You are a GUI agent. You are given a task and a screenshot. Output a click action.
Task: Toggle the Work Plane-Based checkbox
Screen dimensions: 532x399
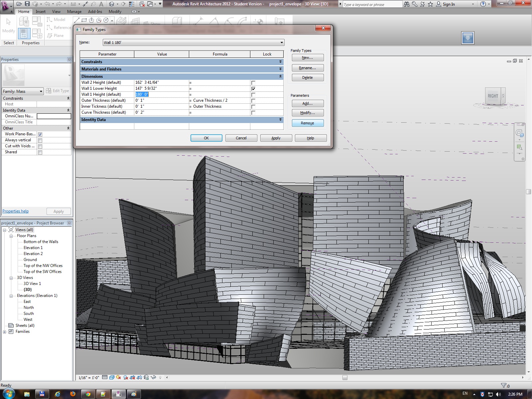[x=40, y=134]
